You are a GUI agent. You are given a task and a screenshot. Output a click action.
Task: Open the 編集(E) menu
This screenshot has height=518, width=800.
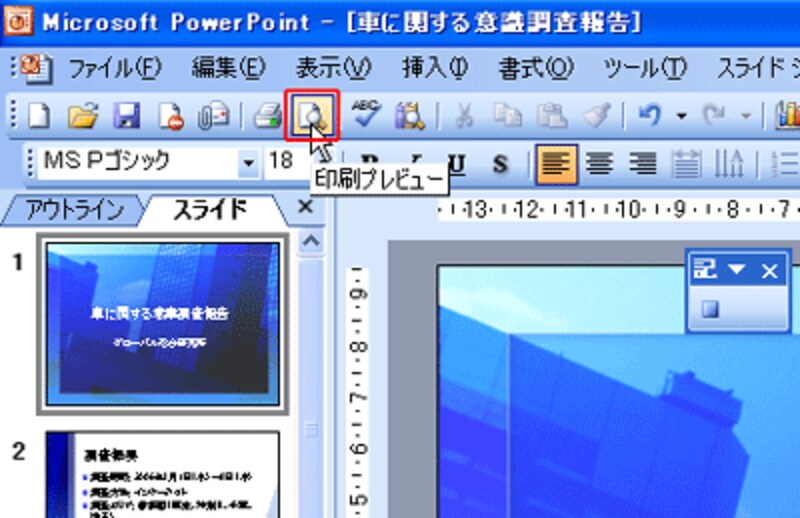(229, 68)
